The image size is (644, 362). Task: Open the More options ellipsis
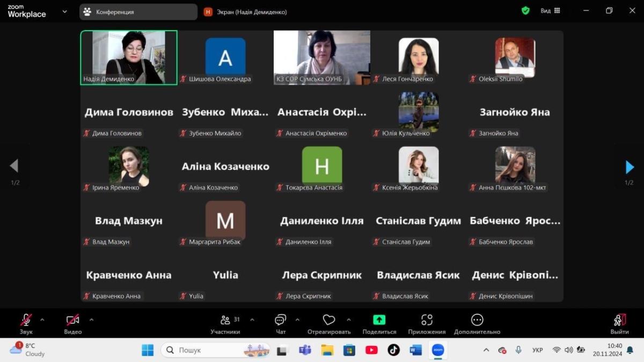(477, 320)
